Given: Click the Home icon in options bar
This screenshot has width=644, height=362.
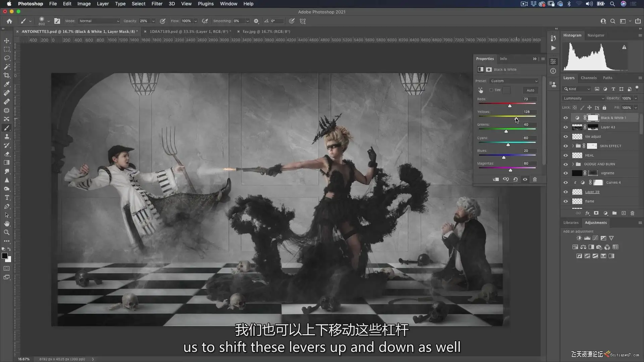Looking at the screenshot, I should 9,21.
